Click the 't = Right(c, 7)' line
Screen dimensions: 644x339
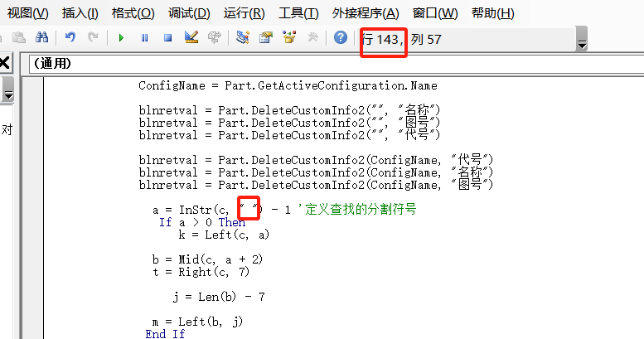coord(201,272)
